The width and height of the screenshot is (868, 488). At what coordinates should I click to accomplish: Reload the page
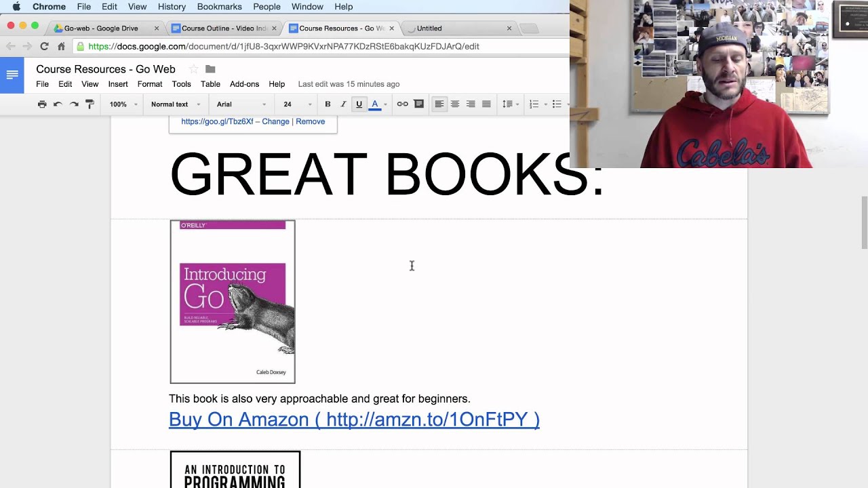[44, 47]
